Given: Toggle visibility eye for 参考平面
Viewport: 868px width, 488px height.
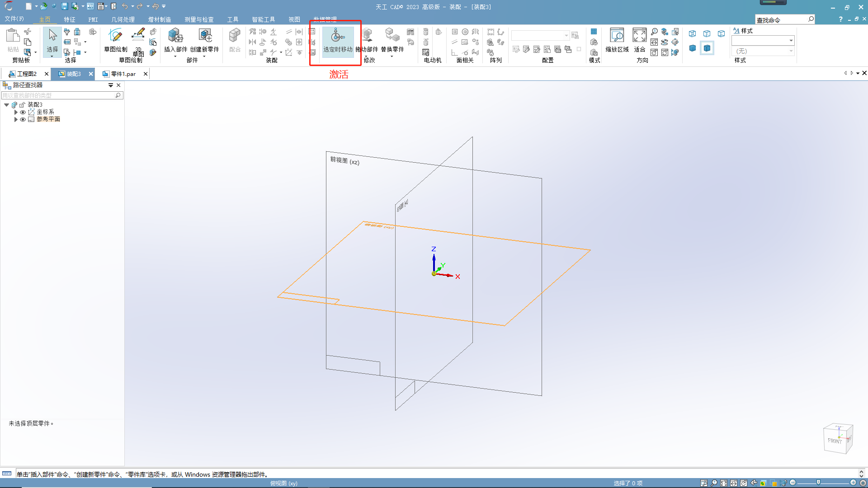Looking at the screenshot, I should [x=23, y=119].
